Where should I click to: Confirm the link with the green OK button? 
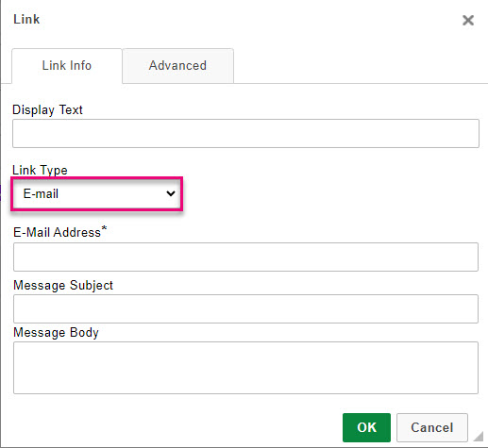click(x=366, y=427)
